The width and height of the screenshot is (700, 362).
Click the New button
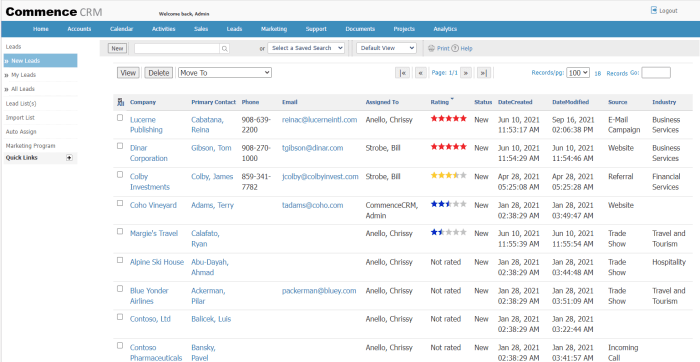click(117, 48)
